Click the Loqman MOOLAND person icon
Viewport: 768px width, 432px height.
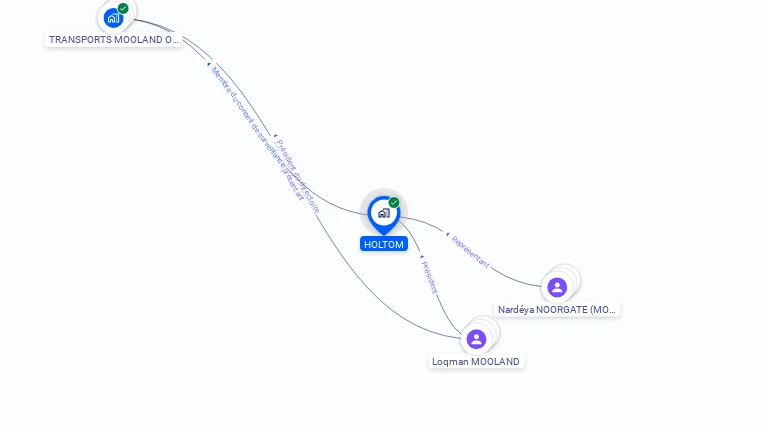pos(476,339)
